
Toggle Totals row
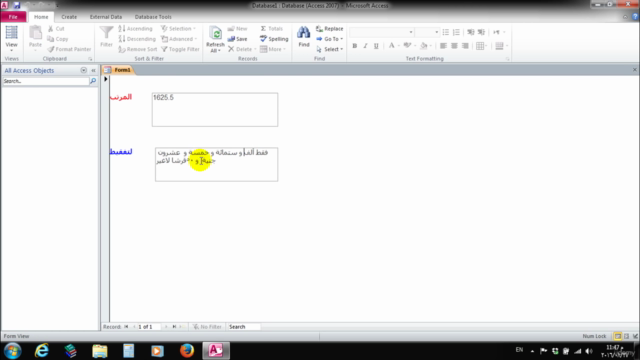point(271,29)
